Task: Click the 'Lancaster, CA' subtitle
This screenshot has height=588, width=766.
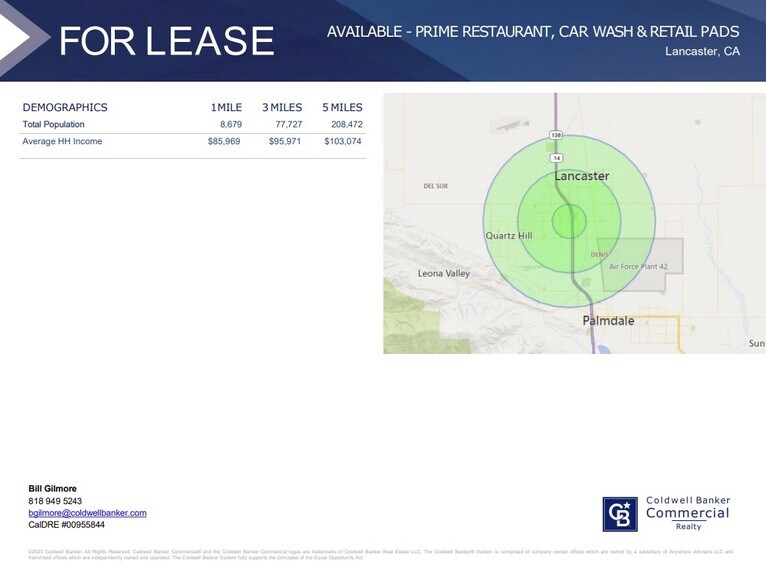Action: (x=702, y=51)
